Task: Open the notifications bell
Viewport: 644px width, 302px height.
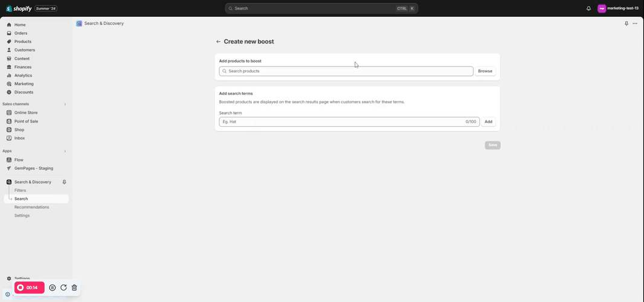Action: pyautogui.click(x=588, y=8)
